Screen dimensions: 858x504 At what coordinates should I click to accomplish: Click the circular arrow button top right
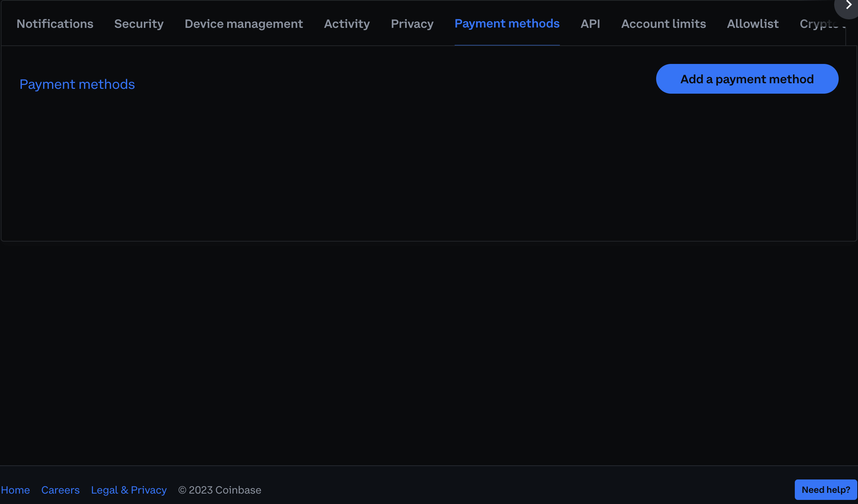coord(849,5)
